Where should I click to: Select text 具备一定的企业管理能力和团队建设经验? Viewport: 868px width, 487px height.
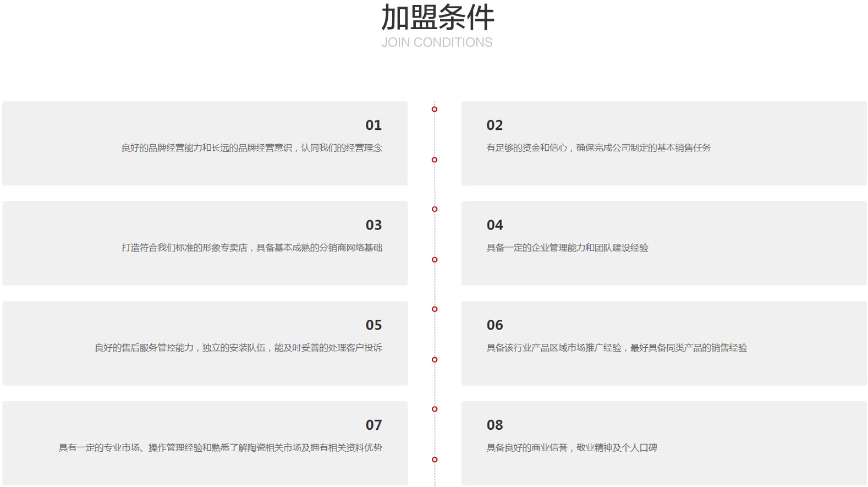tap(567, 248)
